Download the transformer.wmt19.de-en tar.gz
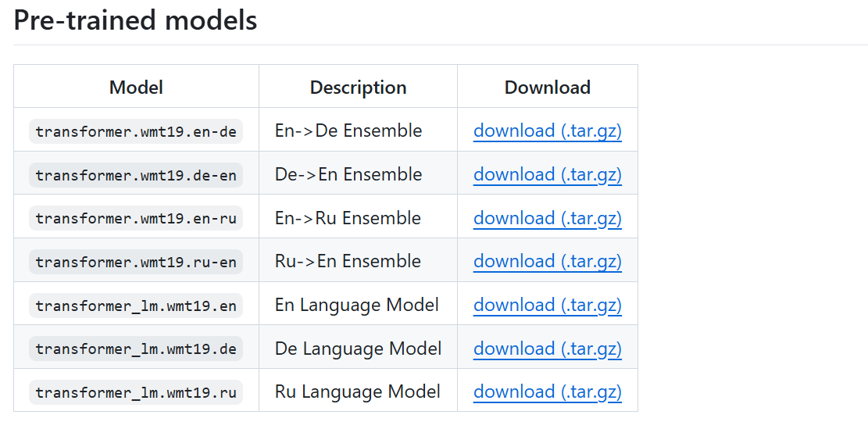The width and height of the screenshot is (868, 429). pyautogui.click(x=548, y=175)
